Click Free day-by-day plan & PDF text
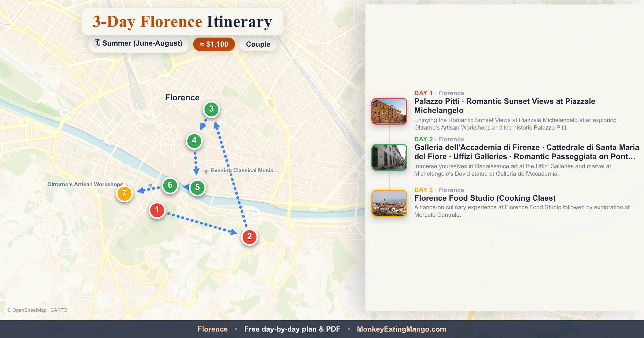This screenshot has height=338, width=644. pos(292,329)
